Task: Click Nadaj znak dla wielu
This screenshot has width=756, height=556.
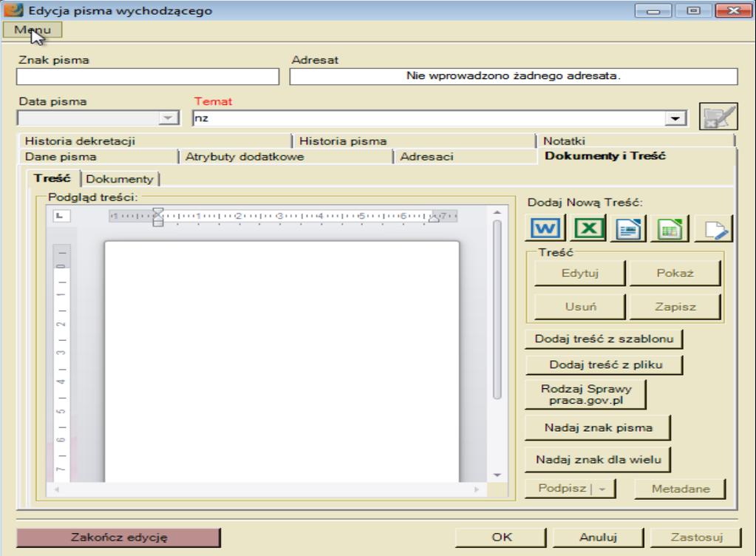Action: click(x=598, y=460)
